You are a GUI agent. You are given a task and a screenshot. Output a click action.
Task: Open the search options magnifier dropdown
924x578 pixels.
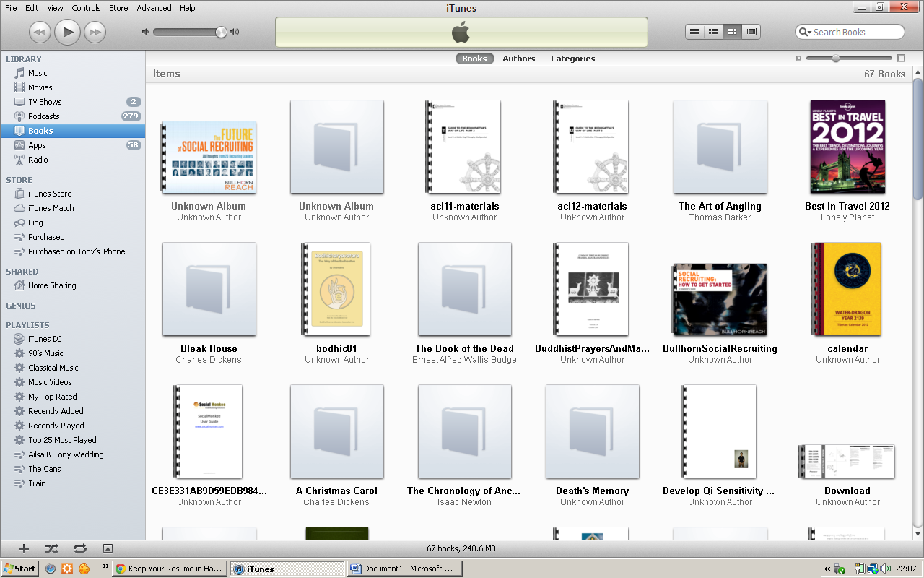click(805, 32)
